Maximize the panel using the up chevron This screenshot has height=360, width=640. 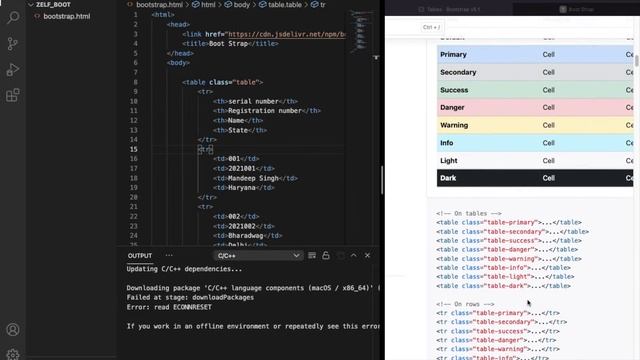coord(353,256)
